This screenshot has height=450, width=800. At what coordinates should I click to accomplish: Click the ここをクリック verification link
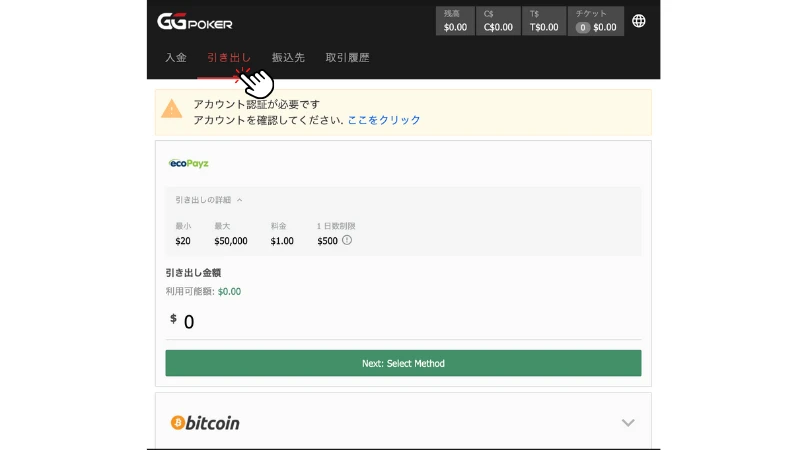tap(384, 120)
